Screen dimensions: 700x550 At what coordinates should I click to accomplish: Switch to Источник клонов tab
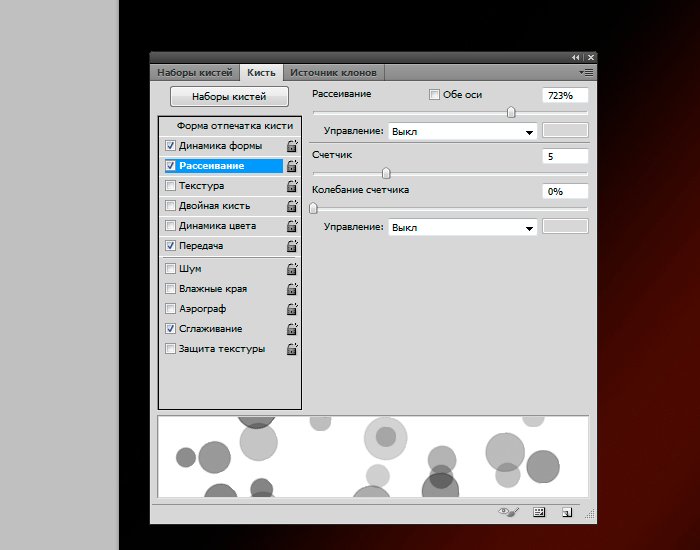[x=333, y=73]
